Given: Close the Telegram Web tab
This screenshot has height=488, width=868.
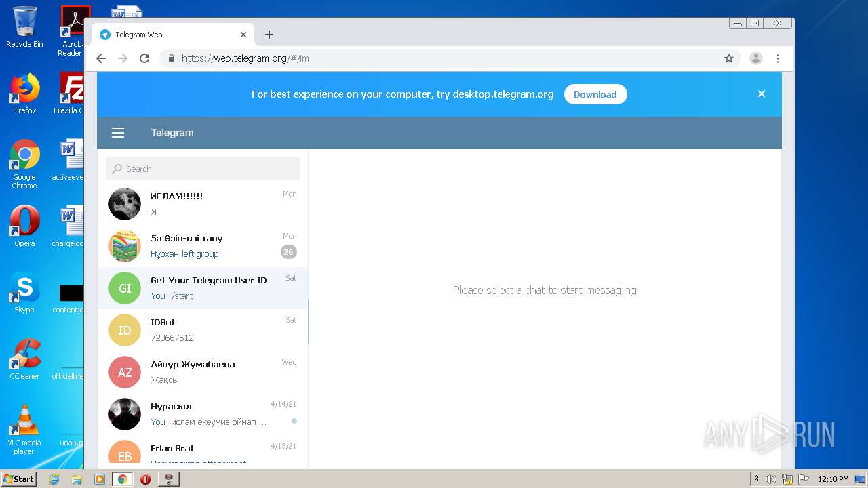Looking at the screenshot, I should point(243,35).
